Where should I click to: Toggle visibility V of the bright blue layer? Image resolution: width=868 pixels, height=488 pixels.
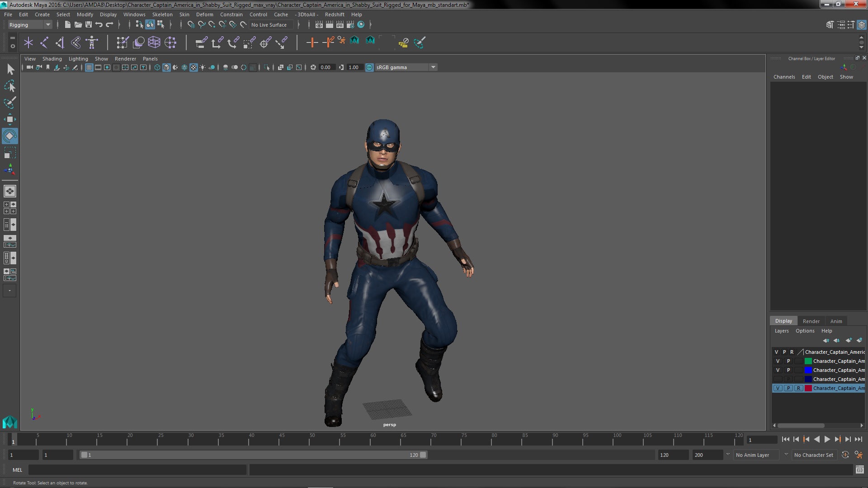(778, 370)
